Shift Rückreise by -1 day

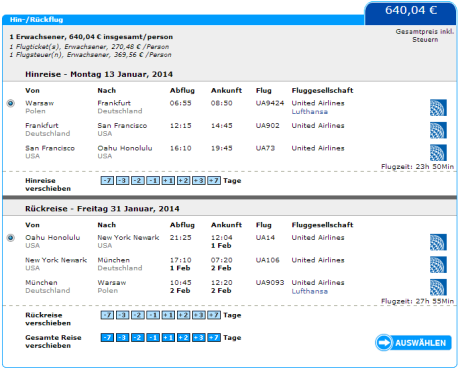tap(153, 315)
